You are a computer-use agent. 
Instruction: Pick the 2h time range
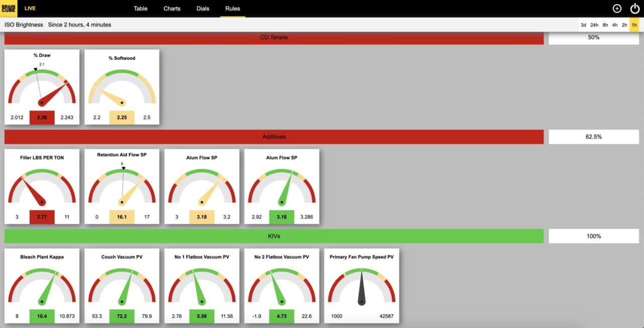[624, 25]
